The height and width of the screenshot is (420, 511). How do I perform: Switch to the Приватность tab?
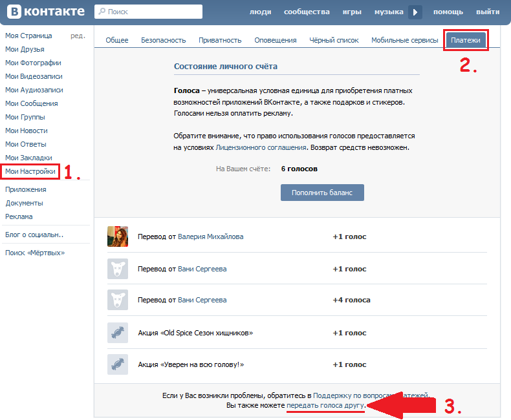point(220,40)
